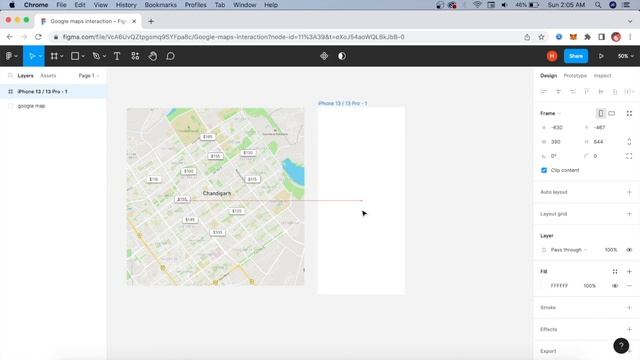Click align horizontal centers icon
This screenshot has height=360, width=640.
558,91
